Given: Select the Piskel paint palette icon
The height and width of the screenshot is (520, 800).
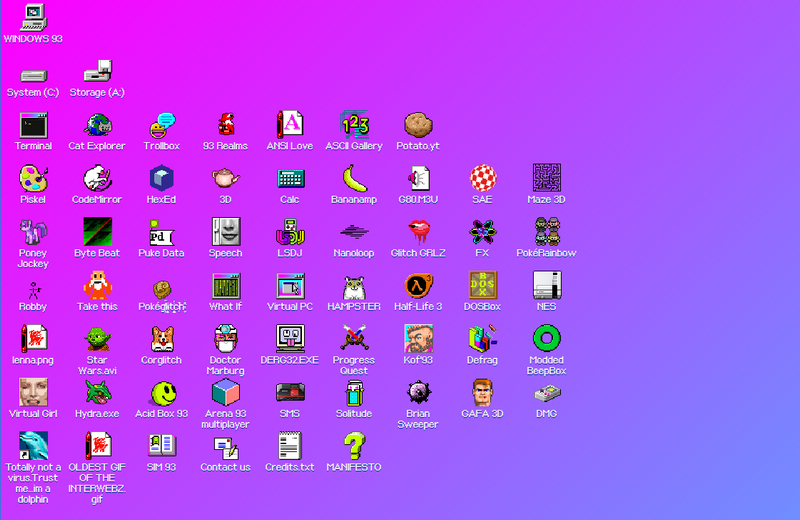Looking at the screenshot, I should 33,179.
